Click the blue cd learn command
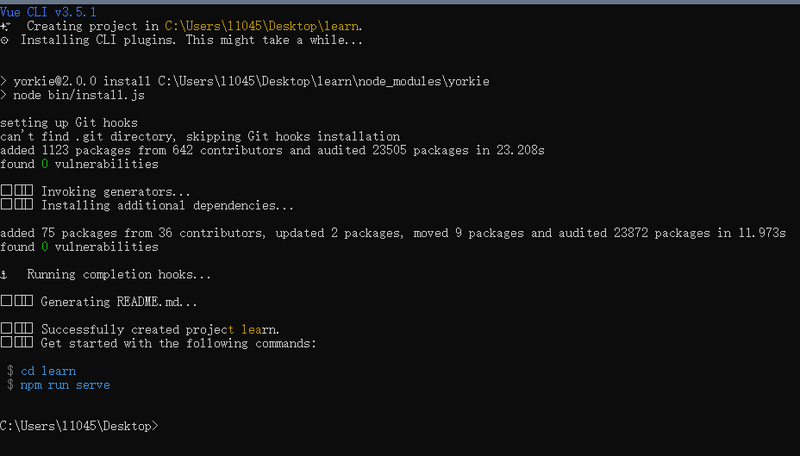The width and height of the screenshot is (800, 456). (x=48, y=371)
